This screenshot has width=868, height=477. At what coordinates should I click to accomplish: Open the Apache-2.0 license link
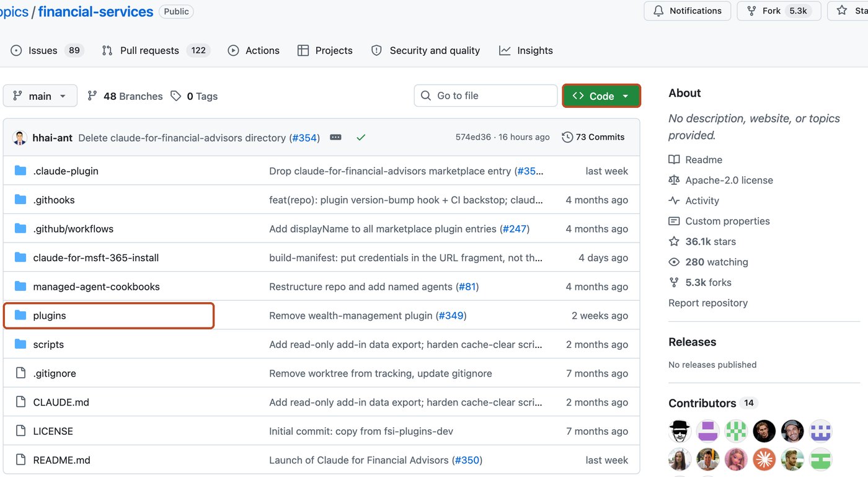click(x=721, y=180)
